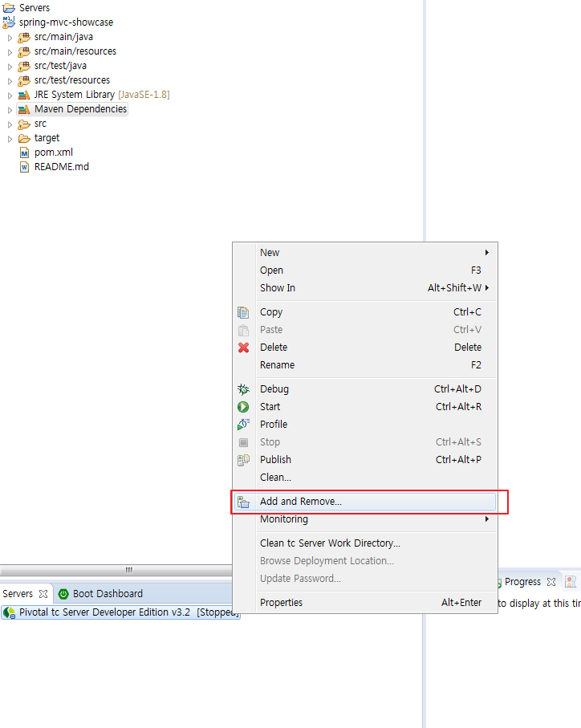The height and width of the screenshot is (728, 581).
Task: Switch to the Boot Dashboard tab
Action: [x=100, y=594]
